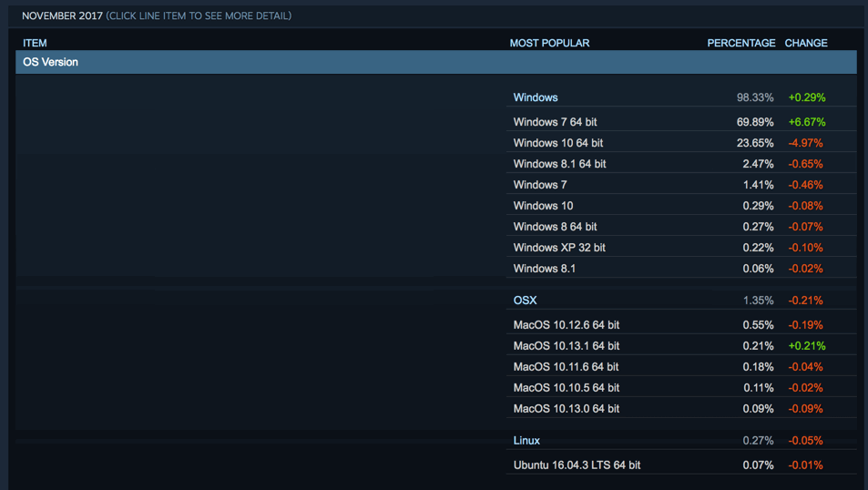Open the OSX category link

coord(525,300)
